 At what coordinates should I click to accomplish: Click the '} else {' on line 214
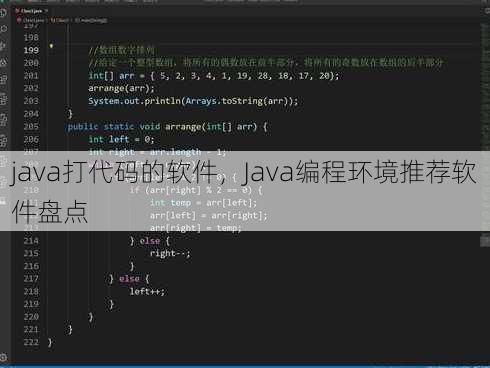(x=150, y=241)
